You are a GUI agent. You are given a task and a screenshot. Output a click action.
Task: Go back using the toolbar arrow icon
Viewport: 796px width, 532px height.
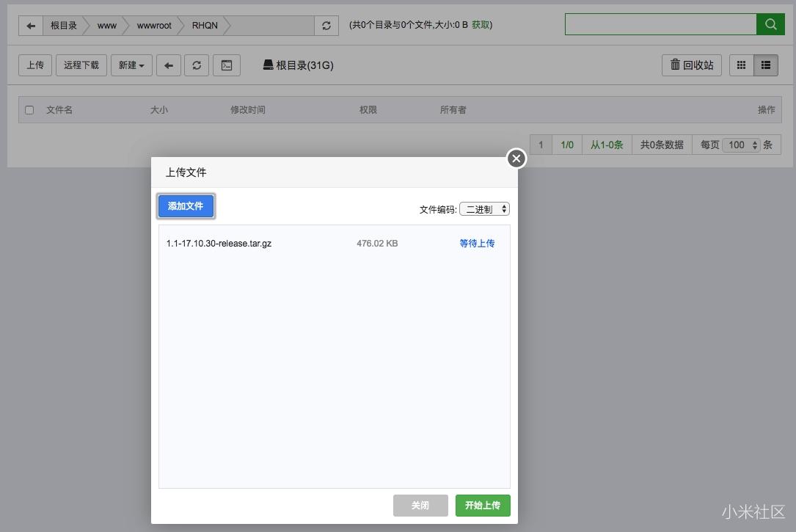(169, 65)
